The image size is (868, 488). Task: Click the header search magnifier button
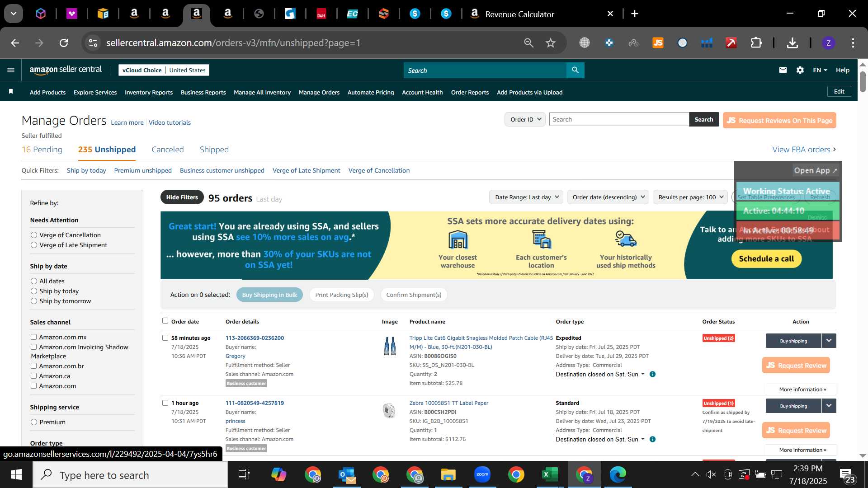pos(575,70)
